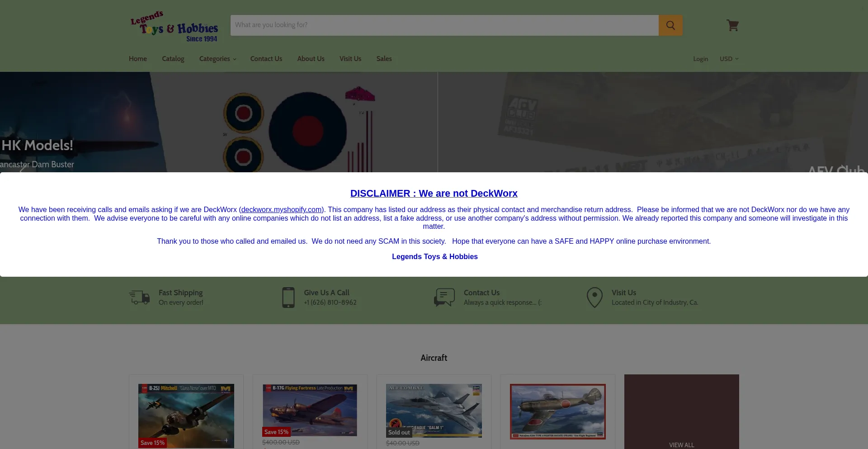Click the 'Legends Toys & Hobbies' disclaimer signature

pos(435,257)
